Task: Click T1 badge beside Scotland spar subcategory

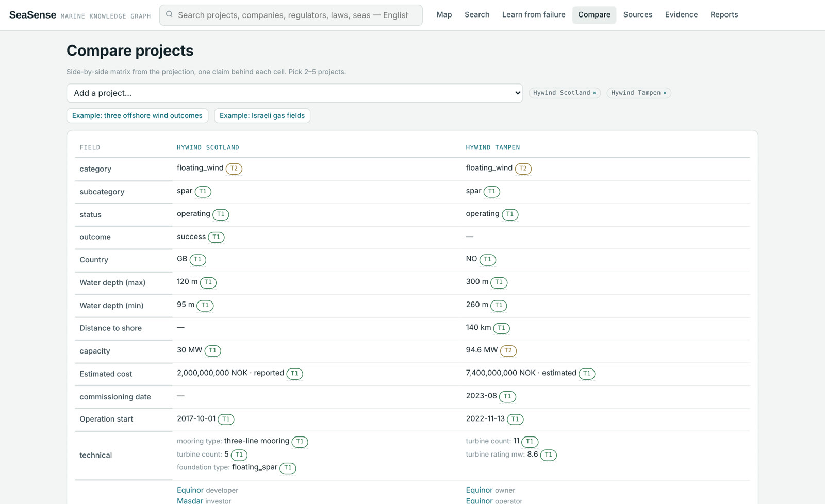Action: (203, 191)
